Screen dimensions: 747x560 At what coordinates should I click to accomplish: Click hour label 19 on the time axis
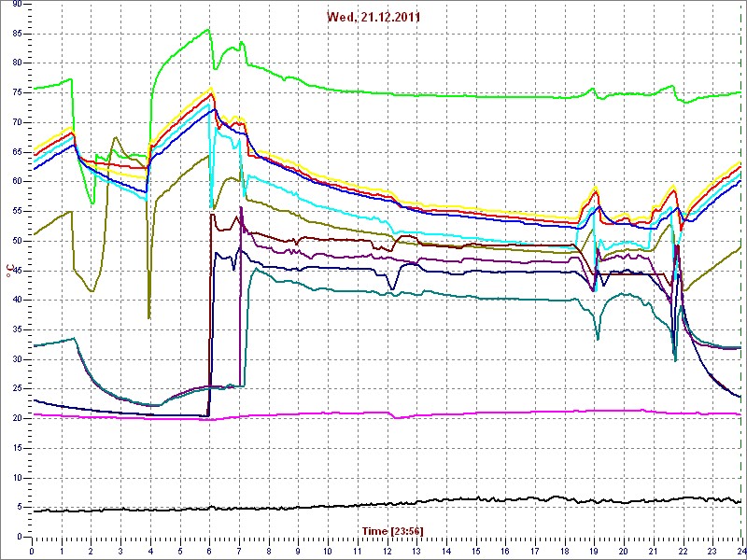tap(594, 550)
